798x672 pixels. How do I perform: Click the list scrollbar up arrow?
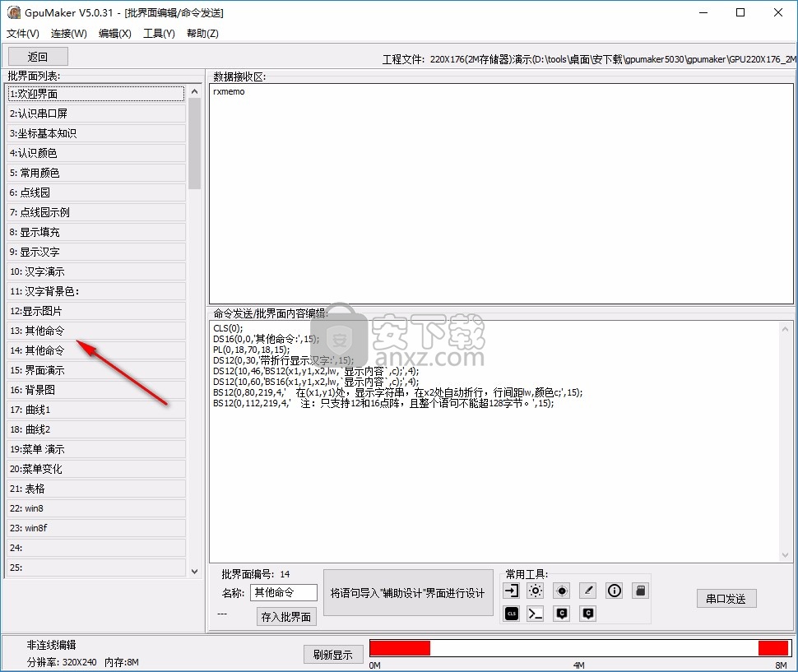pos(194,91)
